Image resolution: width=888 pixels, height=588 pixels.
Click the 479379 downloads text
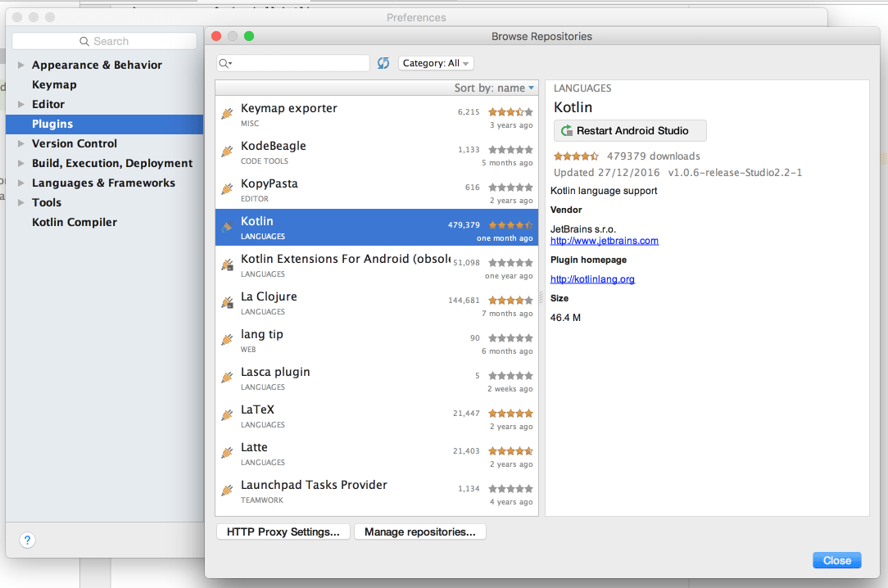tap(654, 156)
